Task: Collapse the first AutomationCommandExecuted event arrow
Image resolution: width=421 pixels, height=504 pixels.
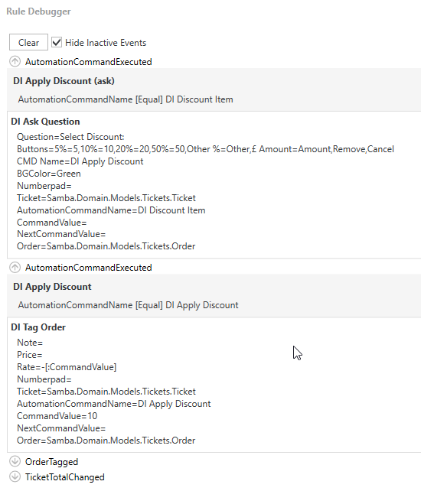Action: (15, 61)
